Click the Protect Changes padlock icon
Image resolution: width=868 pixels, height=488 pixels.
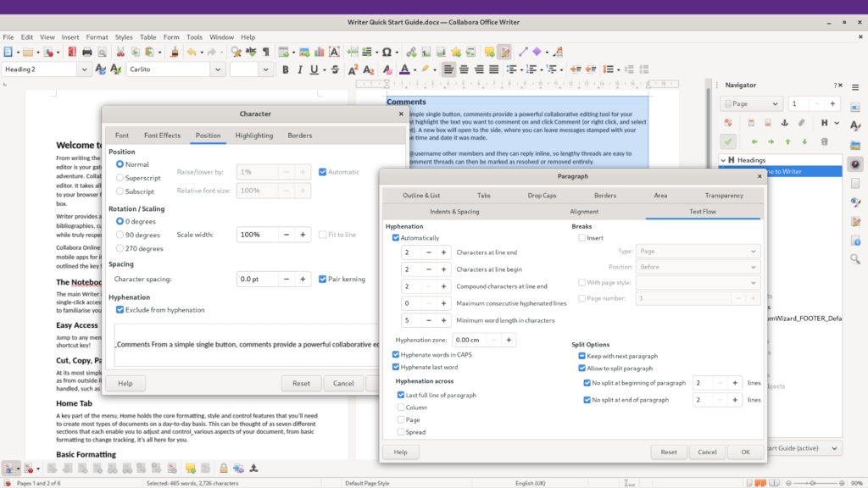pyautogui.click(x=224, y=468)
